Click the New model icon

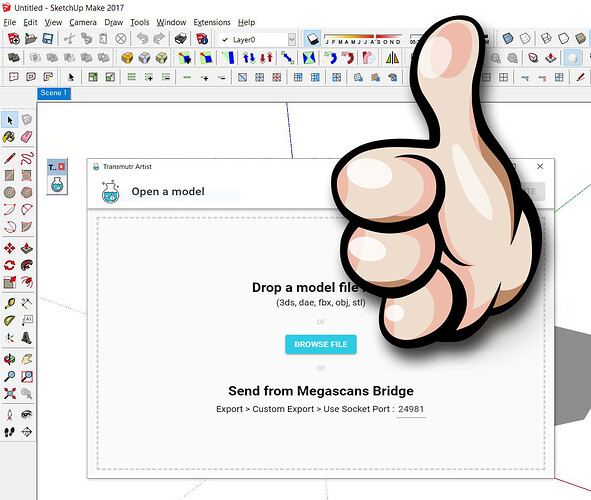(14, 39)
